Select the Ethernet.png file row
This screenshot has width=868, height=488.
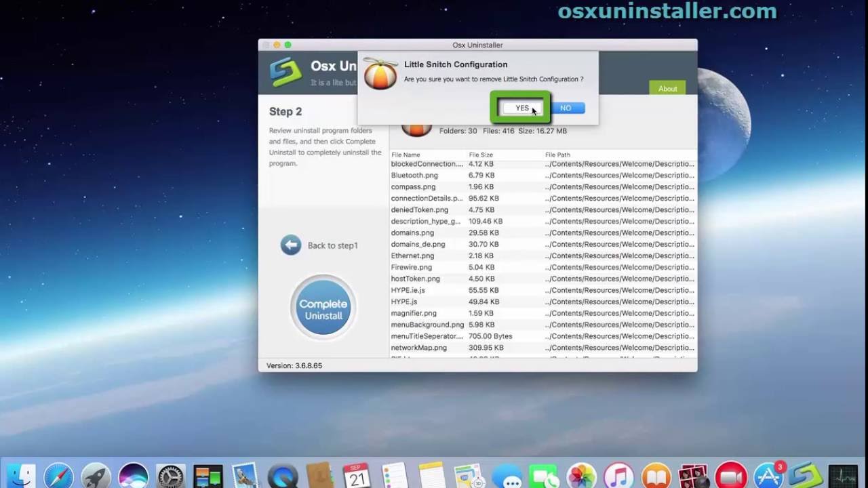click(x=543, y=256)
